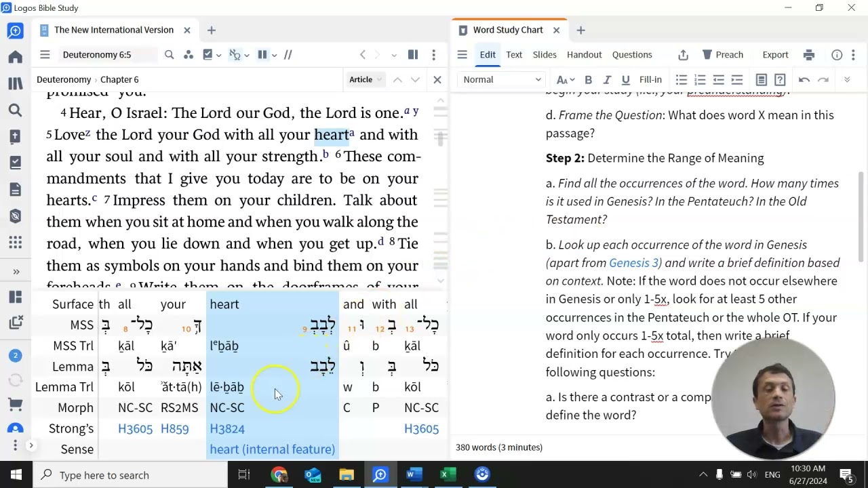
Task: Expand more formatting options double chevron
Action: (x=847, y=79)
